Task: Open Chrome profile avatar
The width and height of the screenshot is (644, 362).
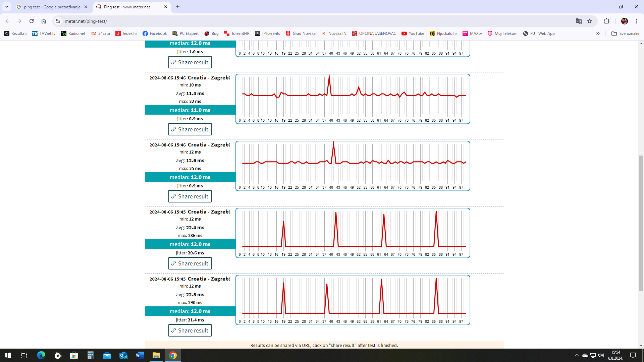Action: pyautogui.click(x=624, y=21)
